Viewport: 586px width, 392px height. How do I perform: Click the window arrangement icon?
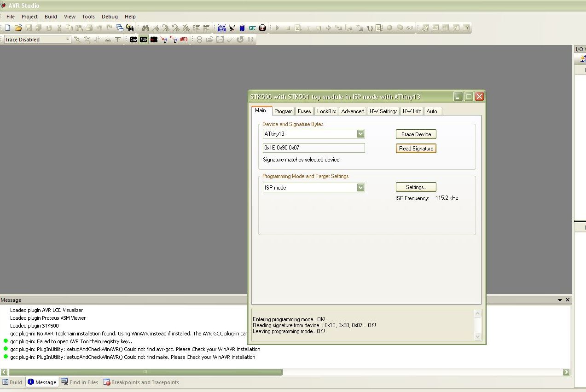coord(119,28)
